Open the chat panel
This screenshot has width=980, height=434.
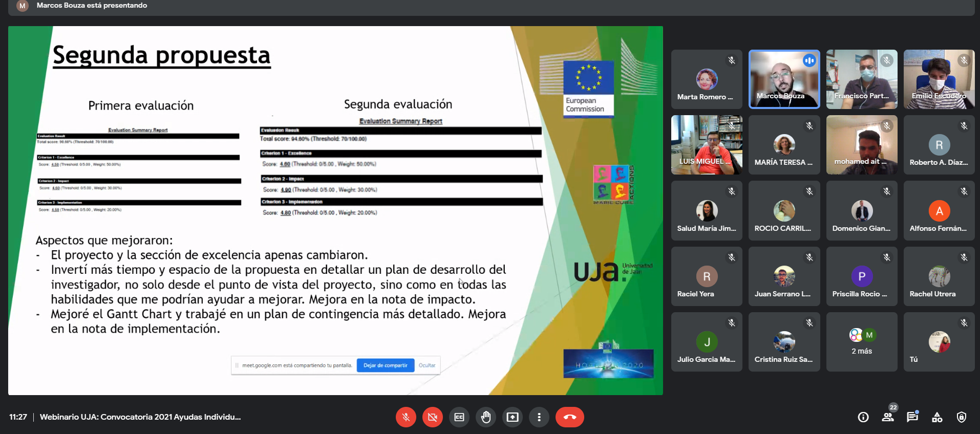(x=912, y=417)
